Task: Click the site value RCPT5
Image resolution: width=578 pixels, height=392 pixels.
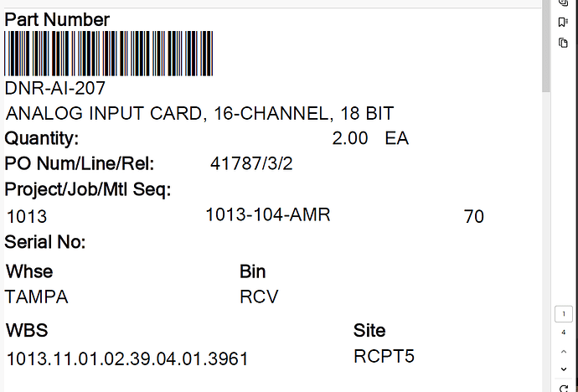Action: 384,356
